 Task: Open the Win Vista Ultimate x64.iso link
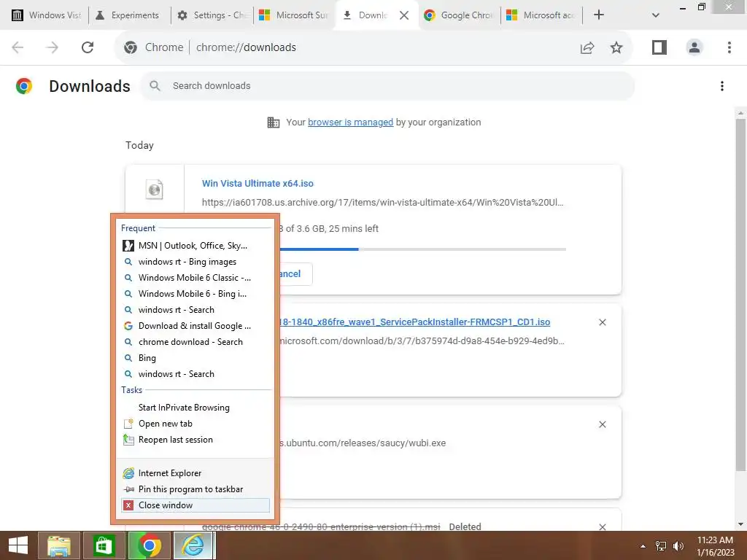[x=258, y=183]
